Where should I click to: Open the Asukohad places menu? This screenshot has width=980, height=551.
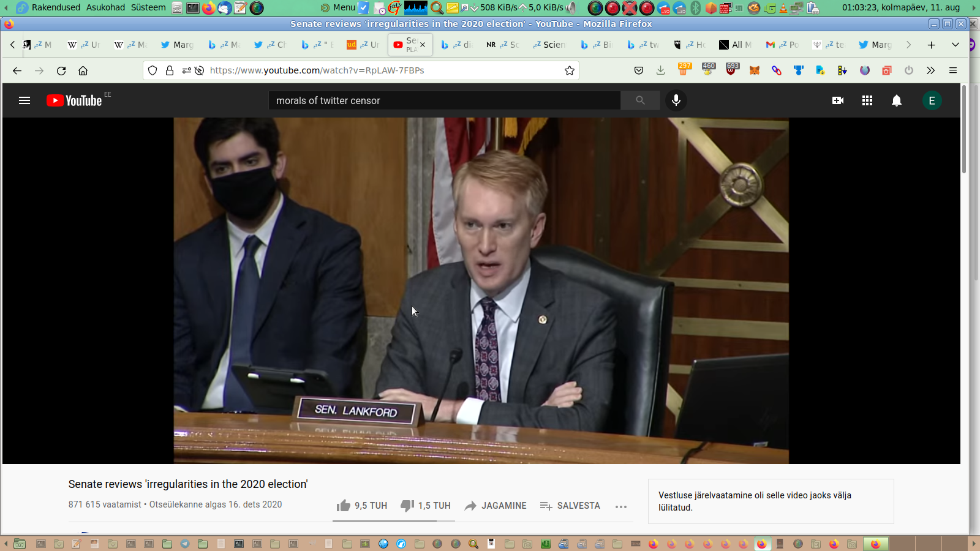coord(105,7)
